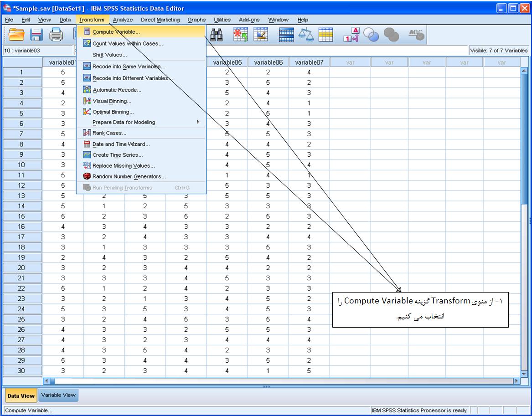Open Random Number Generators...
Image resolution: width=532 pixels, height=416 pixels.
pyautogui.click(x=141, y=176)
